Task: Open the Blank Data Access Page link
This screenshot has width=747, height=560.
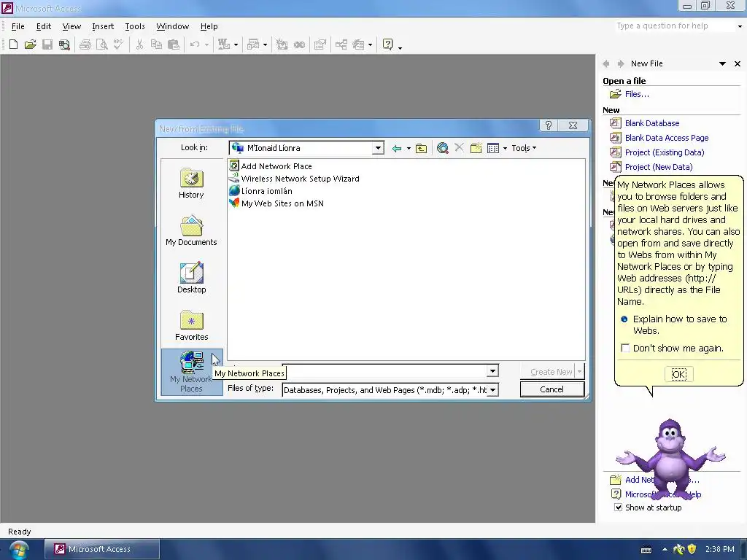Action: 667,138
